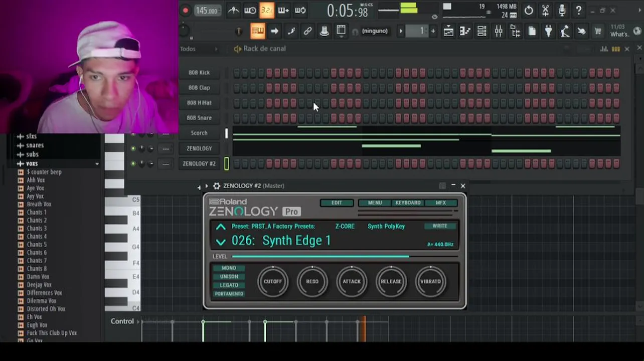Open the MFX tab in ZENOLOGY
Viewport: 644px width, 361px height.
(441, 203)
